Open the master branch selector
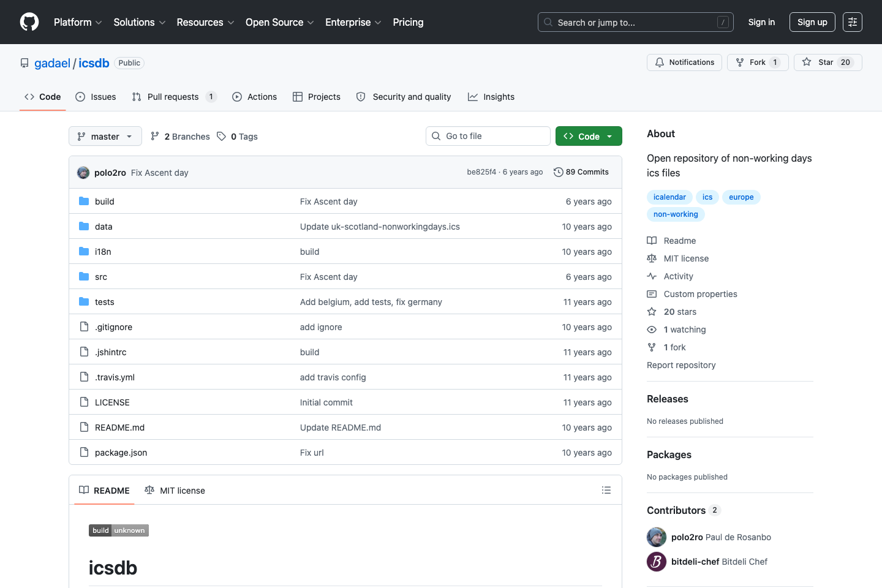Image resolution: width=882 pixels, height=588 pixels. tap(105, 136)
